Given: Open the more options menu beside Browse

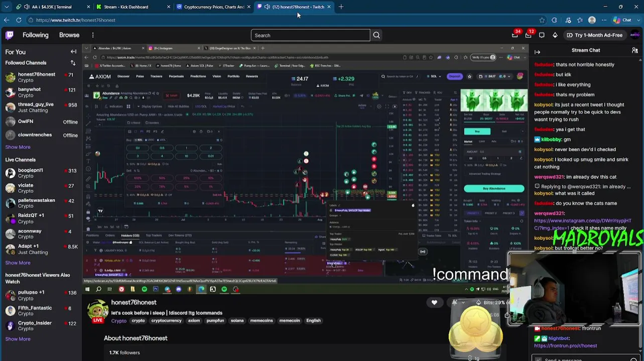Looking at the screenshot, I should point(93,35).
